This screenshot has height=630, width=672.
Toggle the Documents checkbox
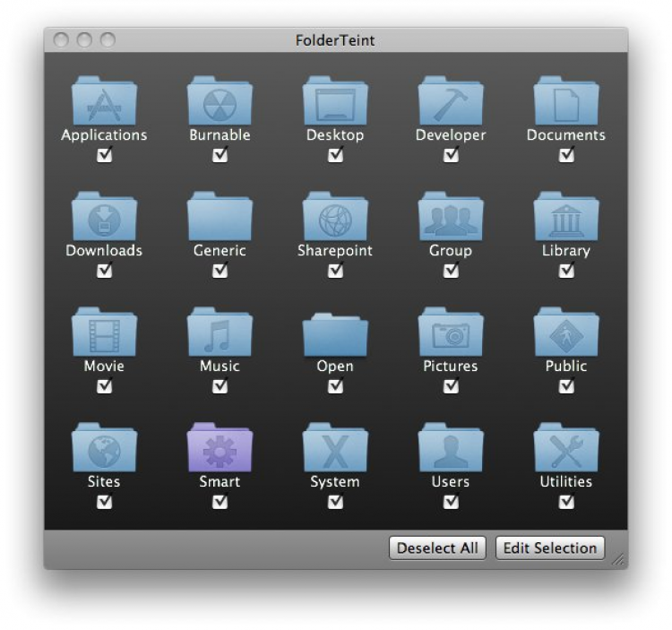click(566, 155)
